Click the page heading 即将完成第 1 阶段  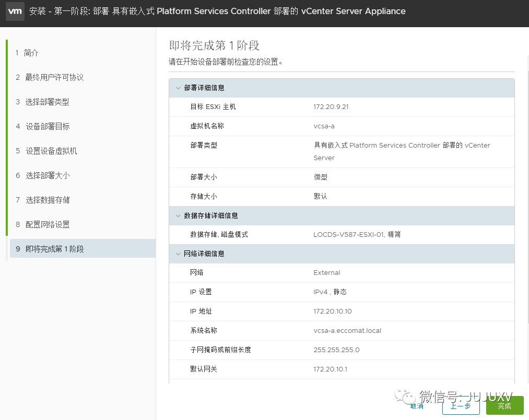[214, 45]
